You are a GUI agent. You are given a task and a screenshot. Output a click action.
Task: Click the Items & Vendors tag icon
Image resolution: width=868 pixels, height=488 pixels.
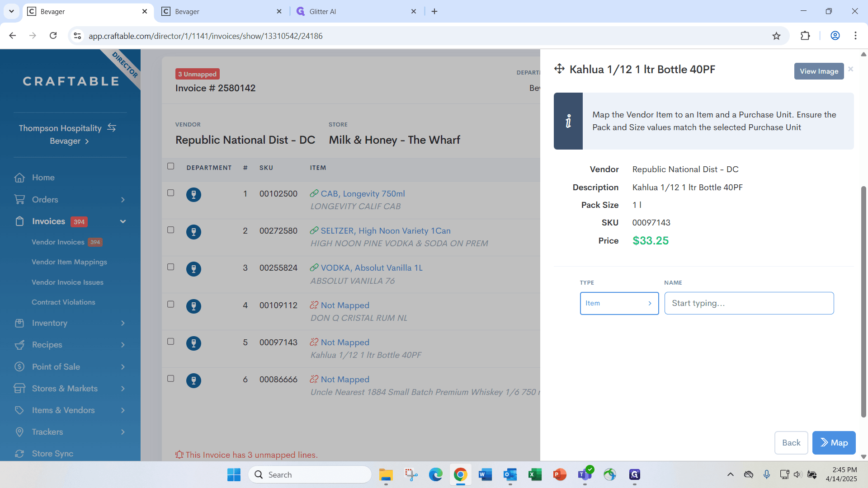(x=19, y=410)
